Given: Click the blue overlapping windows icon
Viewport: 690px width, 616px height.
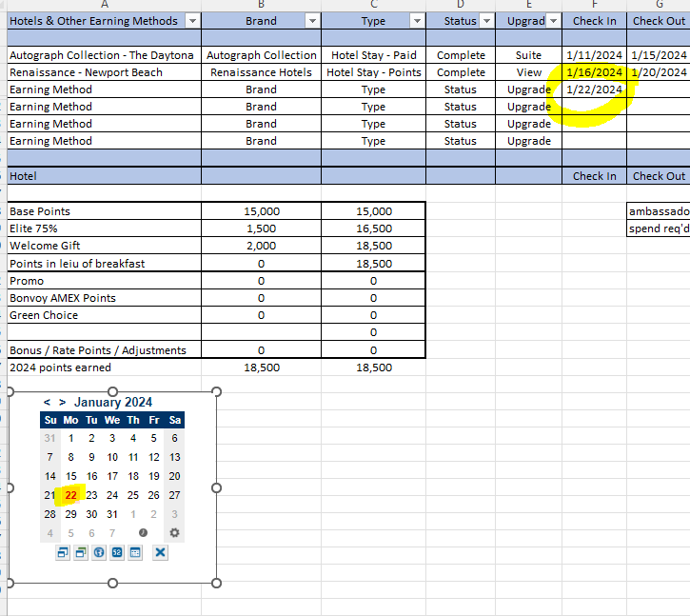Looking at the screenshot, I should tap(63, 552).
